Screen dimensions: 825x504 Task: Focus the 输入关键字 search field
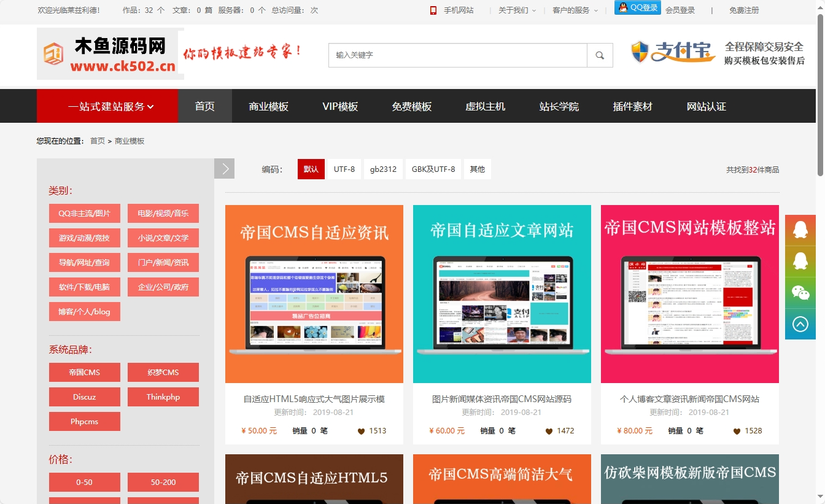tap(458, 55)
